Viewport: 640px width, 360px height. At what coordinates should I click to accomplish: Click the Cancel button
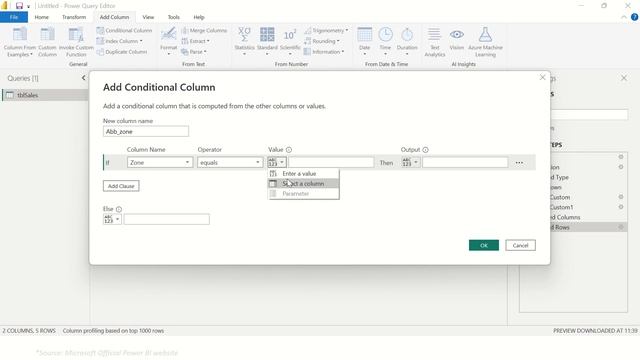520,245
